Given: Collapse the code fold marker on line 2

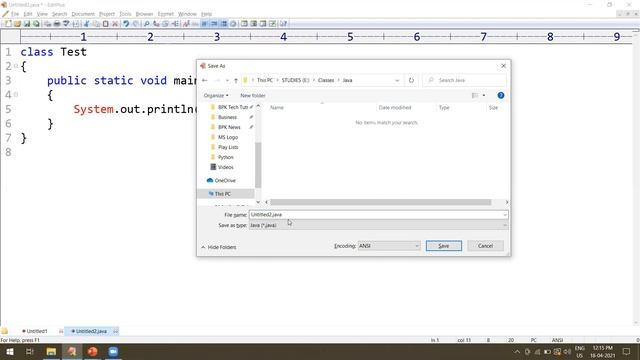Looking at the screenshot, I should [16, 66].
